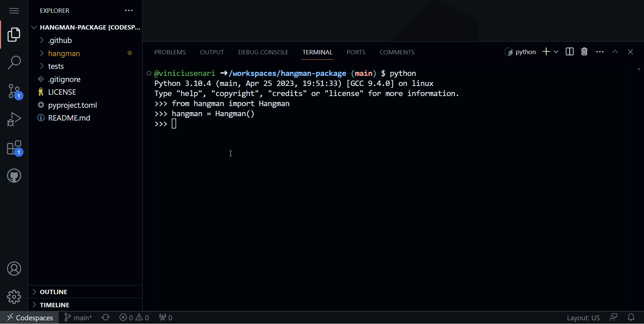
Task: Open the pyproject.toml file
Action: tap(85, 105)
